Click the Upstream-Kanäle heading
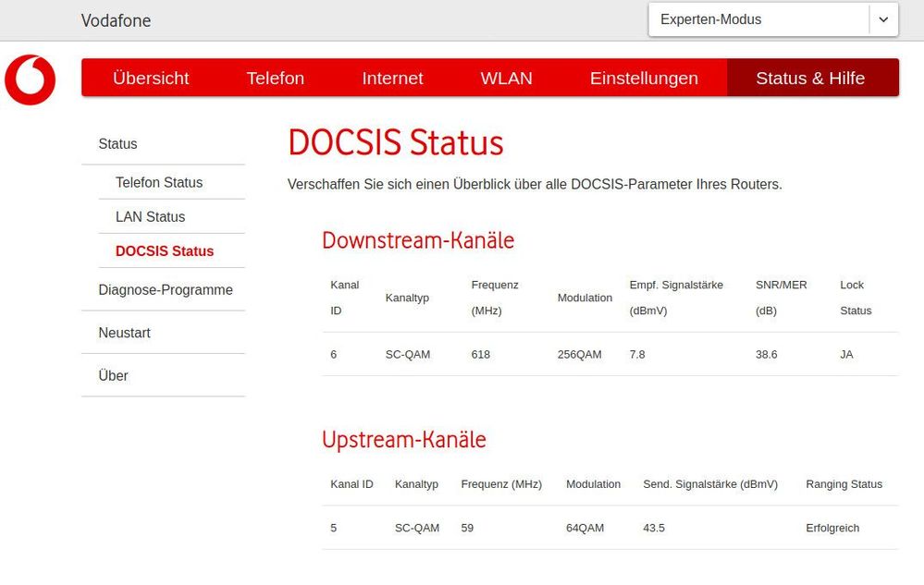This screenshot has width=924, height=585. (403, 440)
